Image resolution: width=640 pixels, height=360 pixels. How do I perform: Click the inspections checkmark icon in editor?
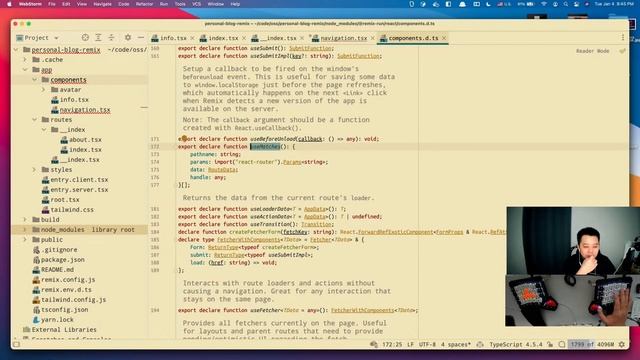[622, 51]
